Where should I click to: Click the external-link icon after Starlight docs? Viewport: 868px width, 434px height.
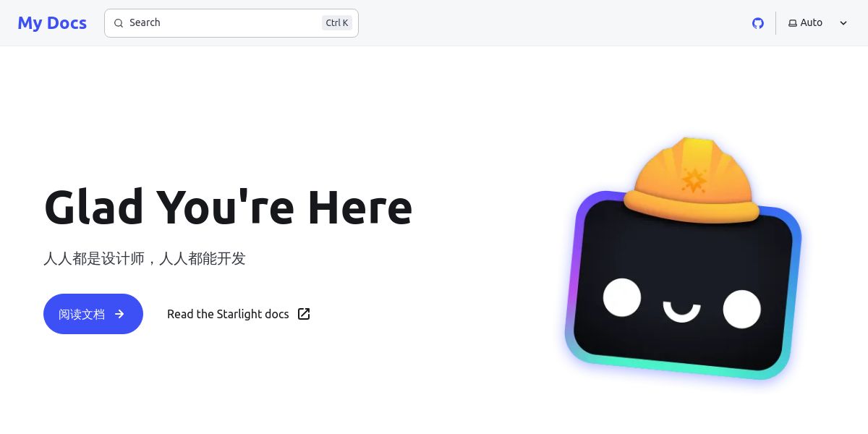(x=304, y=314)
